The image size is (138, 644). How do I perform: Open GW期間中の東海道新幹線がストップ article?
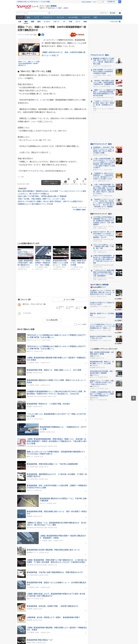[x=56, y=393]
